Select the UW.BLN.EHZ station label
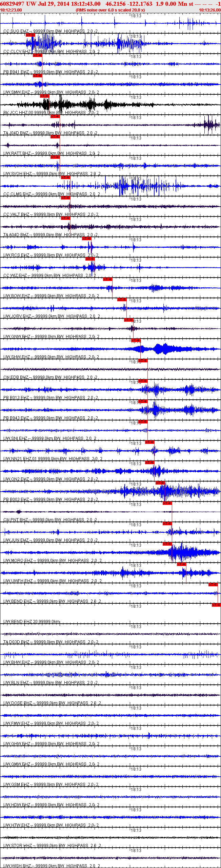The image size is (221, 868). tap(51, 683)
